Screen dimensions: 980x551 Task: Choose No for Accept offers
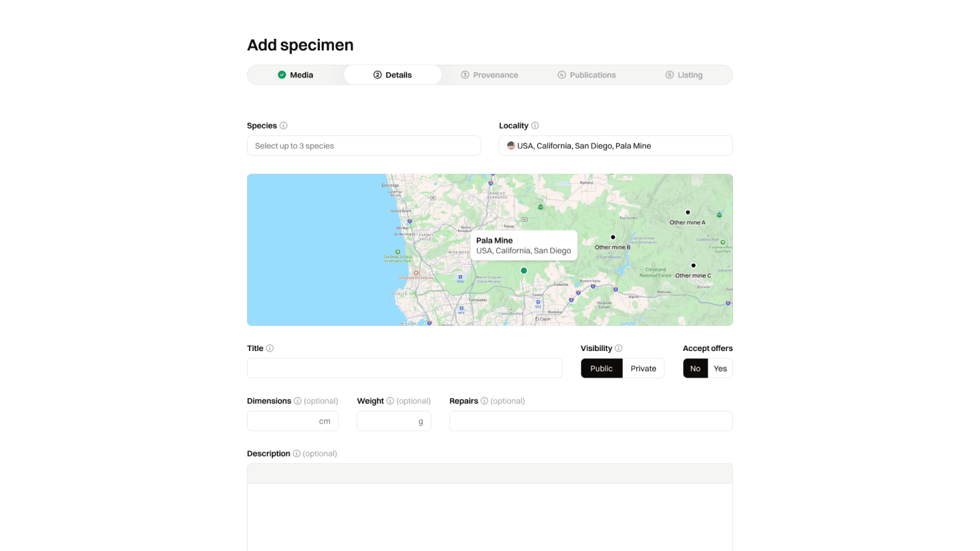(x=696, y=369)
